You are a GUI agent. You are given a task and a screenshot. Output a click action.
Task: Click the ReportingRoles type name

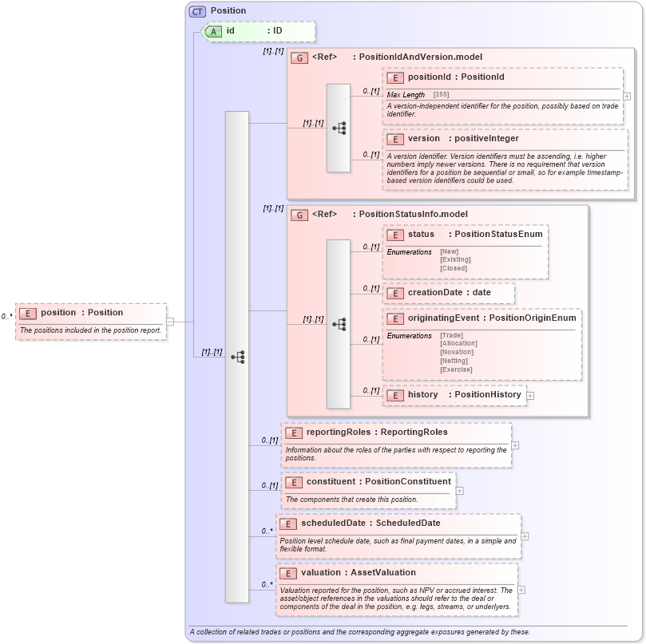414,432
